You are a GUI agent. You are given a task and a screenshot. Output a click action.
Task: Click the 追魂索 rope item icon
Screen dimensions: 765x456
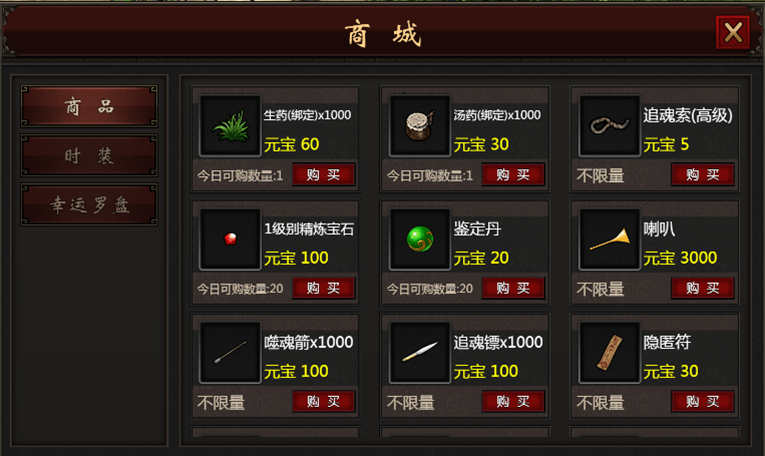click(x=609, y=126)
